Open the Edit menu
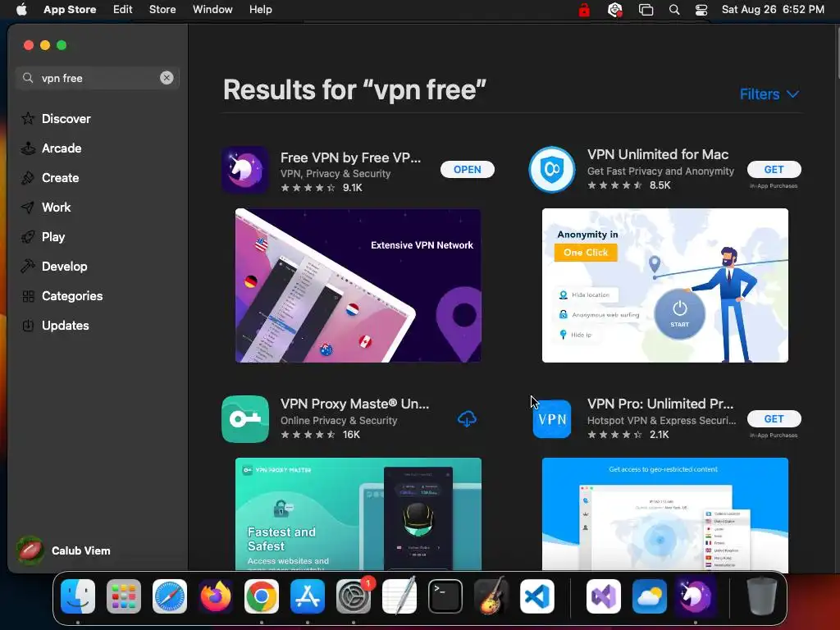This screenshot has height=630, width=840. pyautogui.click(x=123, y=10)
